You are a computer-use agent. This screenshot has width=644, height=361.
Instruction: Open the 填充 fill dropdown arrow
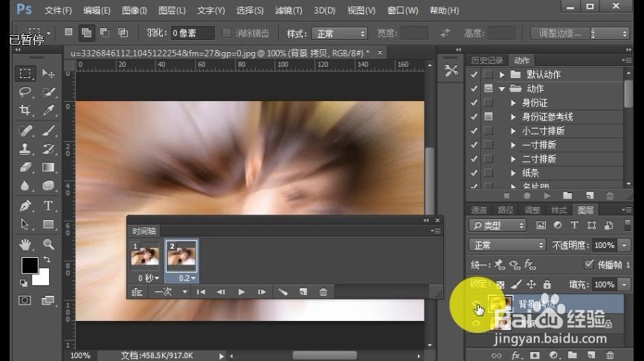(624, 284)
